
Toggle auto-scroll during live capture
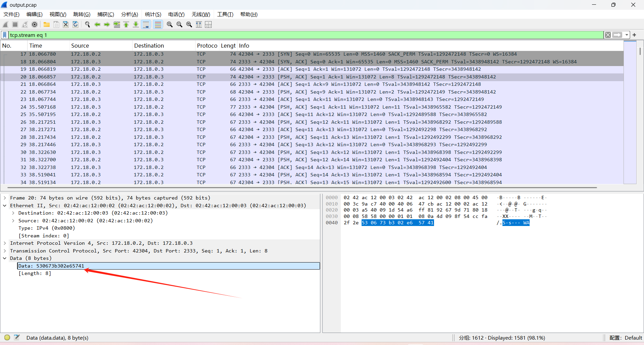pos(146,24)
